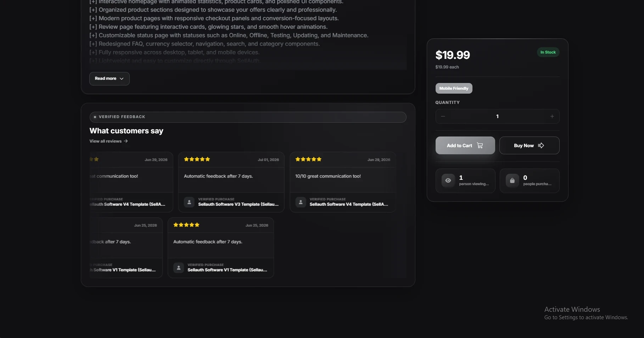The height and width of the screenshot is (338, 644).
Task: Decrease quantity with the minus button
Action: [443, 116]
